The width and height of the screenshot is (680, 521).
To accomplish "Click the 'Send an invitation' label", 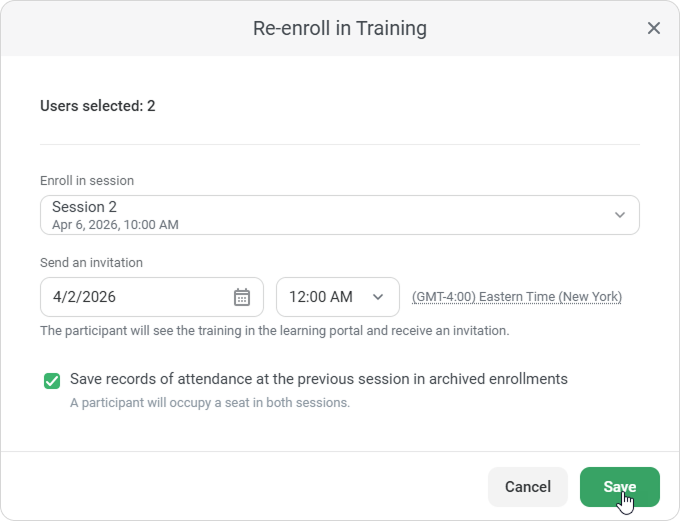I will point(91,263).
